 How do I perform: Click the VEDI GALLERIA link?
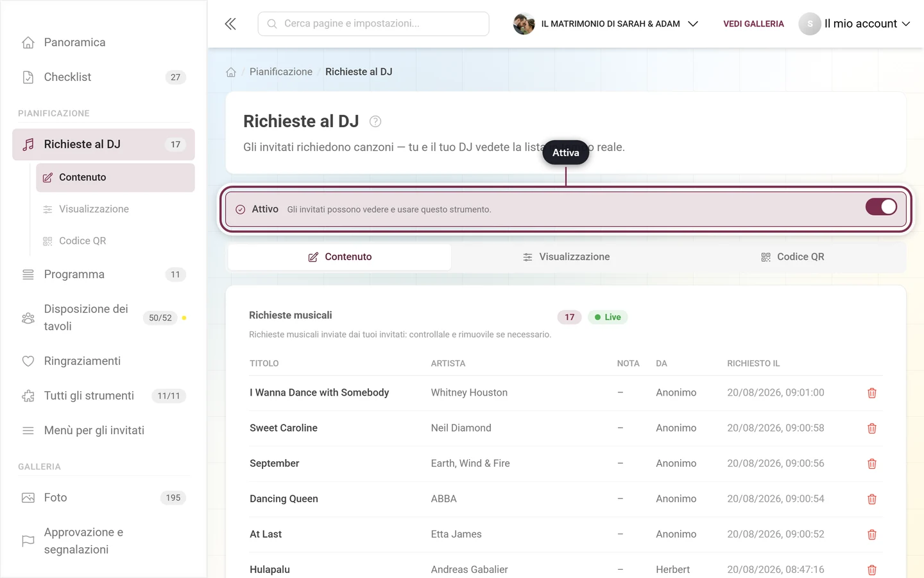[x=753, y=24]
